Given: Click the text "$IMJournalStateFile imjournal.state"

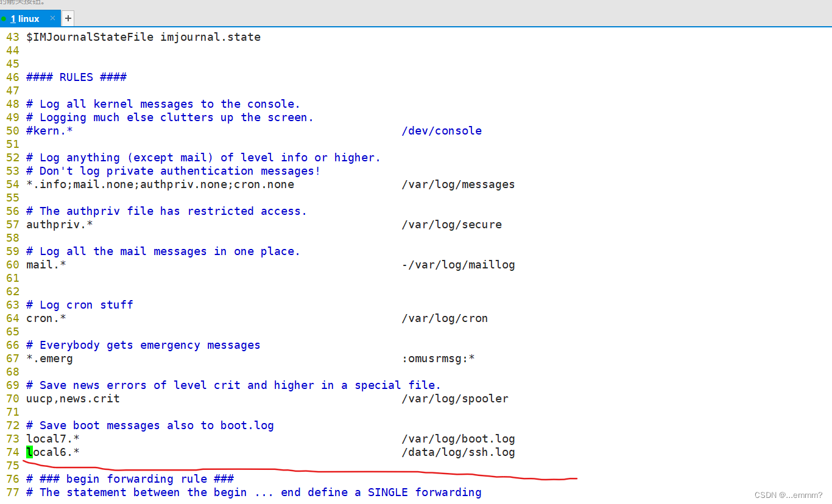Looking at the screenshot, I should [x=143, y=37].
